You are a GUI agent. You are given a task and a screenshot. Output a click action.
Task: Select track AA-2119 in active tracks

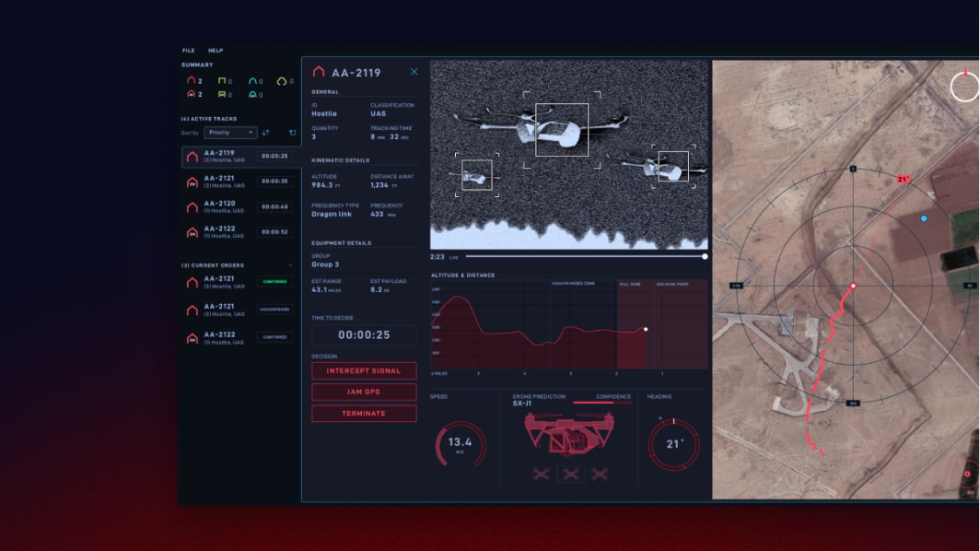coord(241,157)
